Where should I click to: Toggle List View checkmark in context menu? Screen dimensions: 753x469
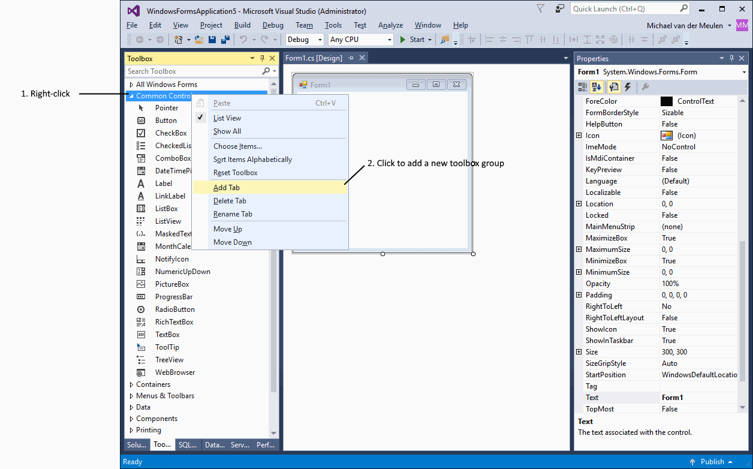(x=201, y=117)
